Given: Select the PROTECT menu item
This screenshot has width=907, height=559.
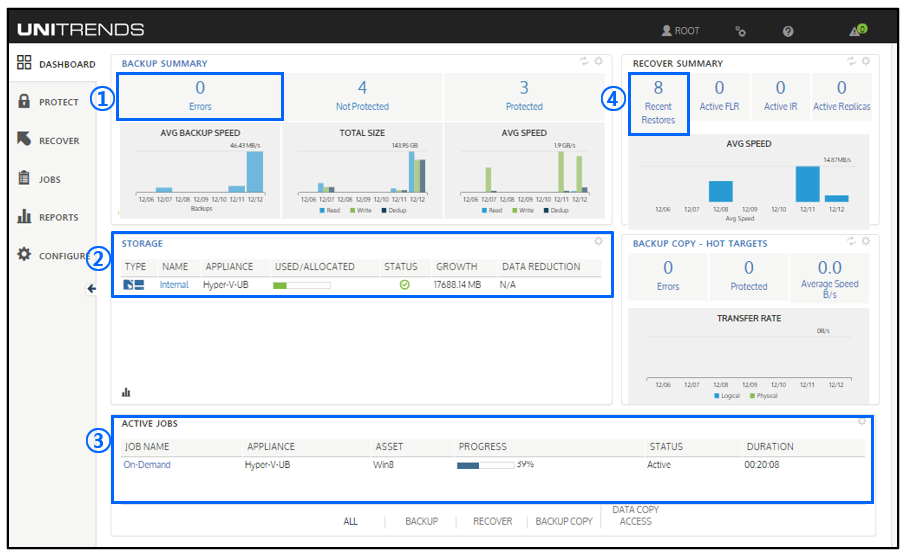Looking at the screenshot, I should tap(58, 102).
